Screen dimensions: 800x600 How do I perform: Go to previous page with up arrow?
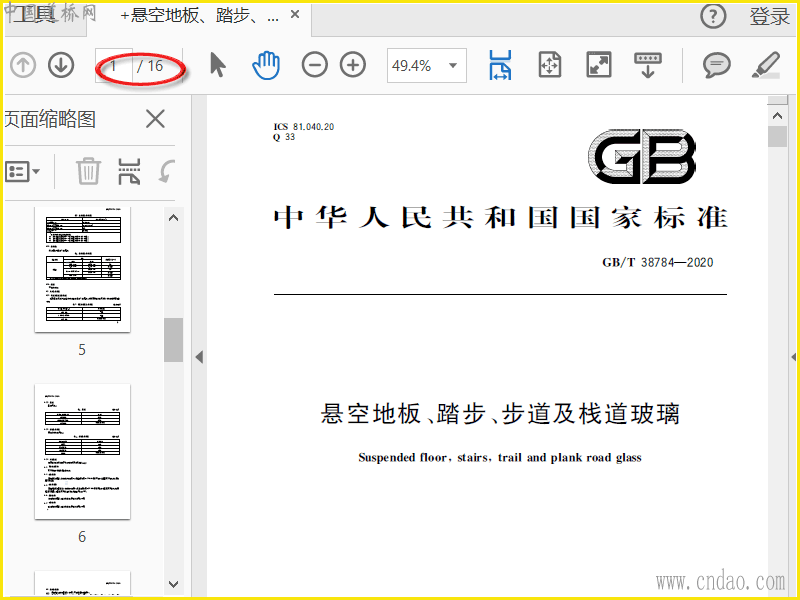pyautogui.click(x=23, y=65)
